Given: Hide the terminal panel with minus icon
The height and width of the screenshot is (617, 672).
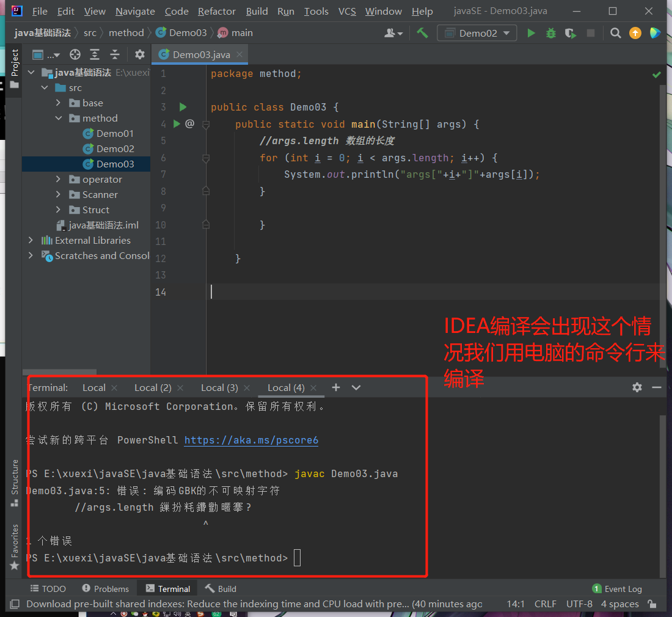Looking at the screenshot, I should tap(657, 387).
